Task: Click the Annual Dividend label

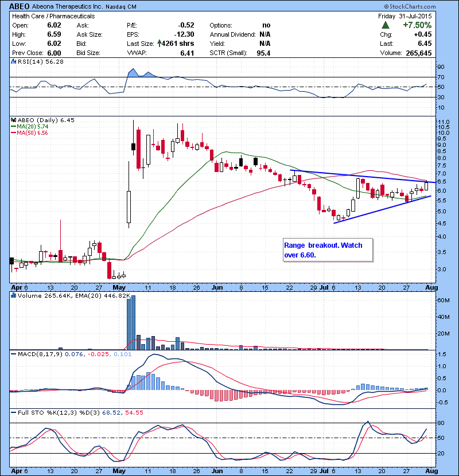Action: point(232,34)
